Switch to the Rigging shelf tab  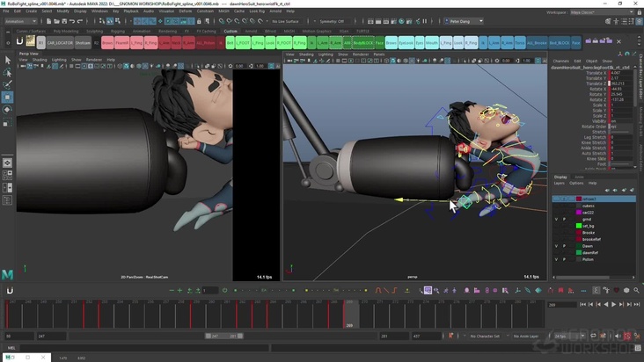point(117,31)
